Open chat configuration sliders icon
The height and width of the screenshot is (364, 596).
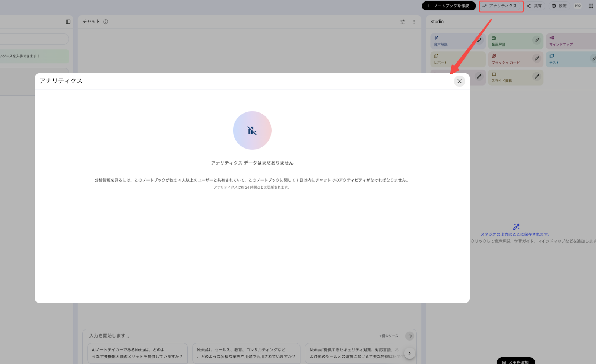coord(403,22)
